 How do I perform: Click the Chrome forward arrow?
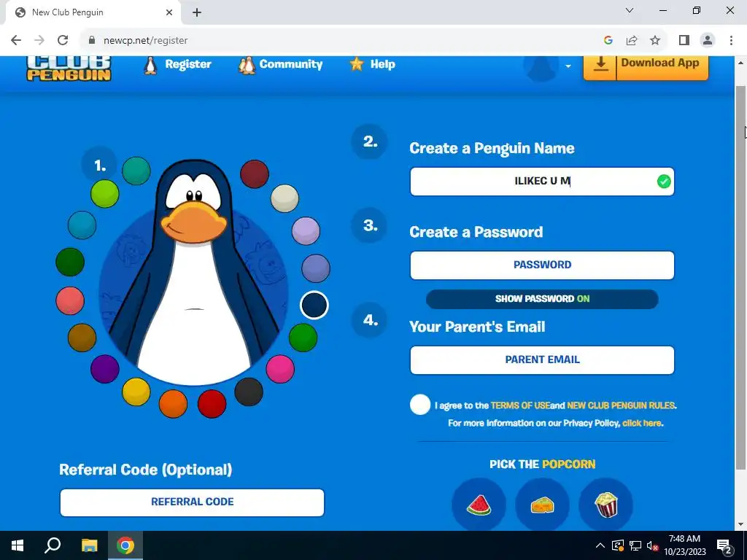39,40
